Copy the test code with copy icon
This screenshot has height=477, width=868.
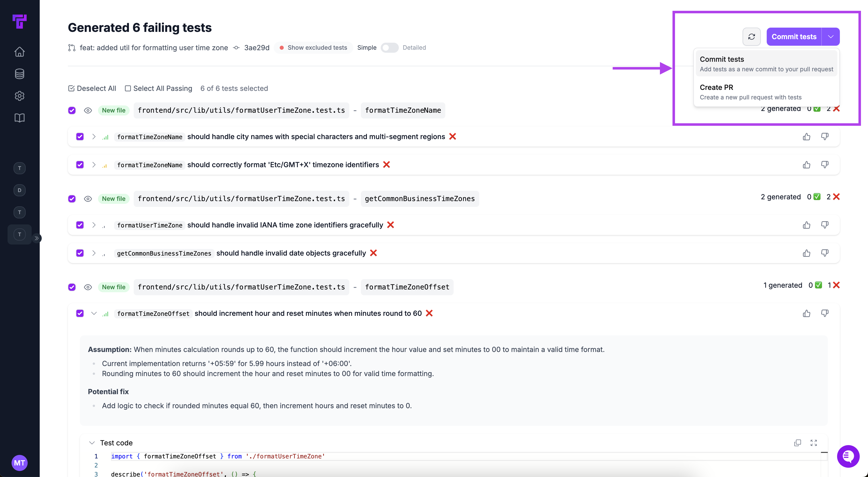797,443
